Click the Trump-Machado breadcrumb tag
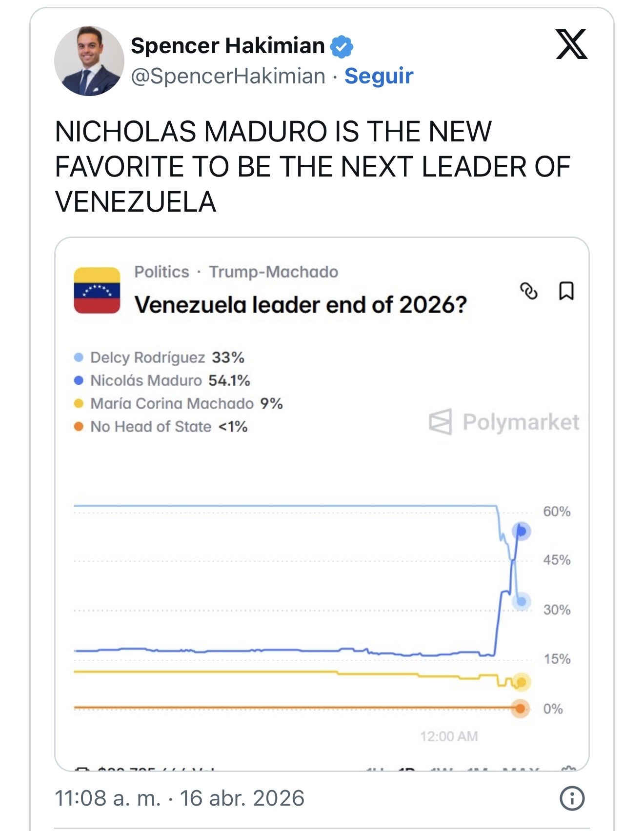This screenshot has width=644, height=831. pyautogui.click(x=273, y=272)
